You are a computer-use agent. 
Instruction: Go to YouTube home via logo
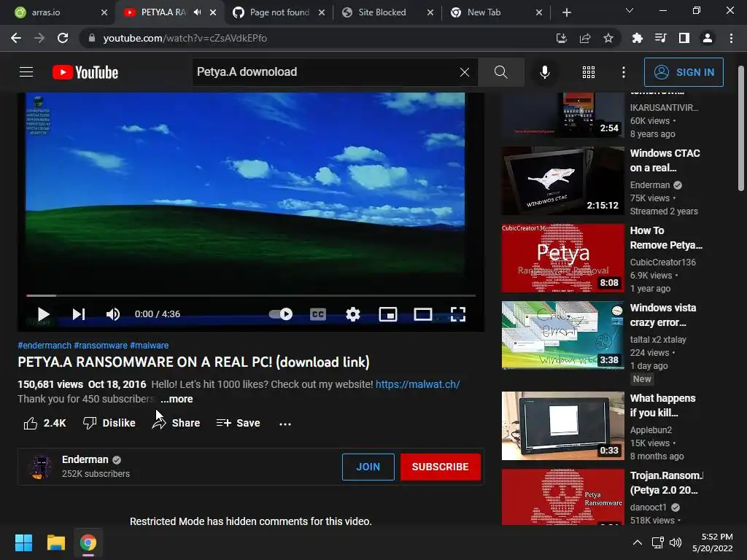pyautogui.click(x=85, y=72)
